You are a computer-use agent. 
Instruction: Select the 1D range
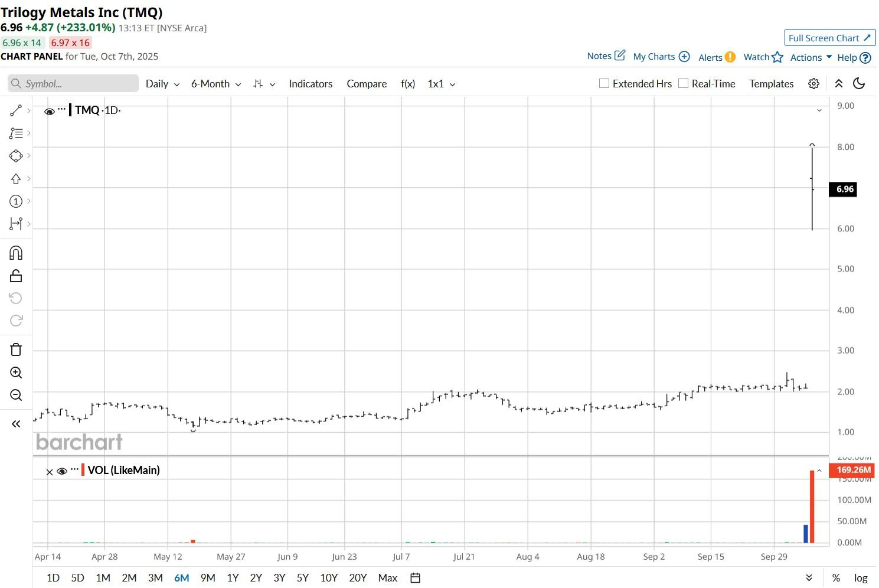[x=53, y=578]
